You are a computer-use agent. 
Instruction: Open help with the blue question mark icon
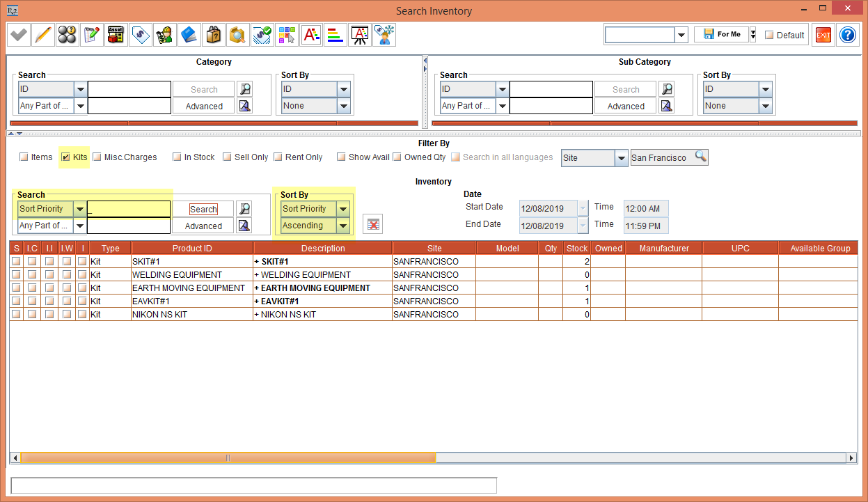847,35
